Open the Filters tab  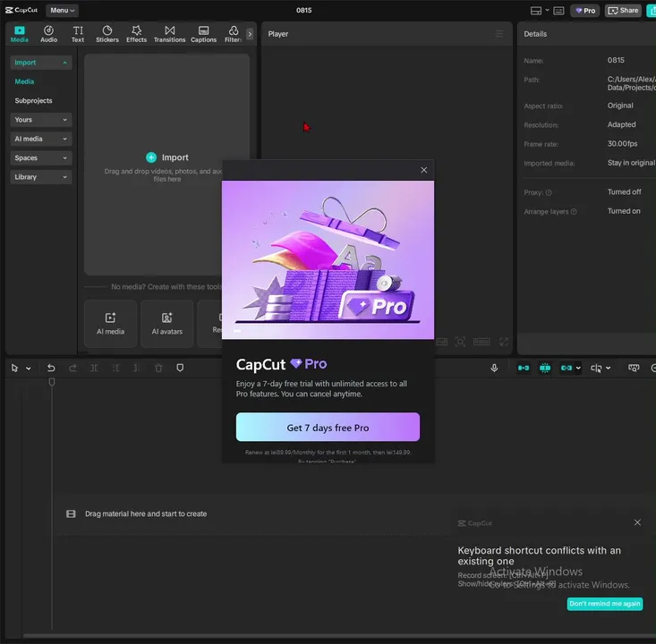[x=233, y=34]
